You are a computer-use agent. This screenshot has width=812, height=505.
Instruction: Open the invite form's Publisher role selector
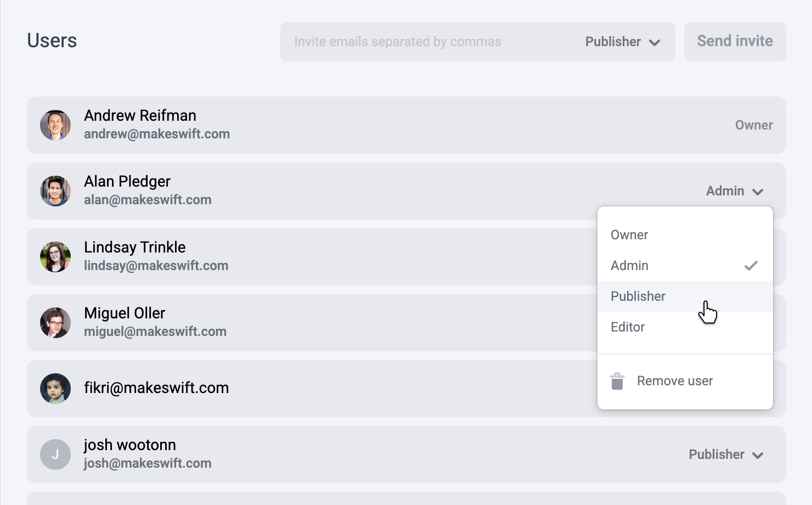622,41
